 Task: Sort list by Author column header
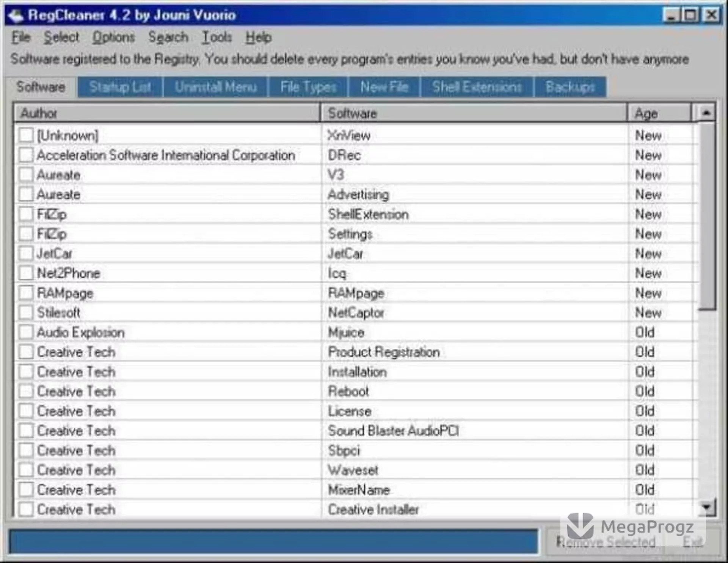coord(167,113)
